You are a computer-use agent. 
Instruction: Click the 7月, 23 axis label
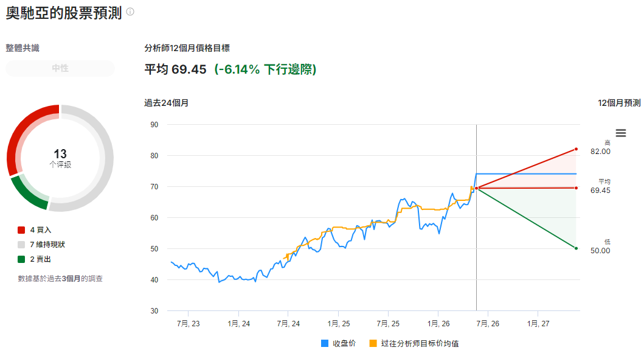tap(188, 324)
